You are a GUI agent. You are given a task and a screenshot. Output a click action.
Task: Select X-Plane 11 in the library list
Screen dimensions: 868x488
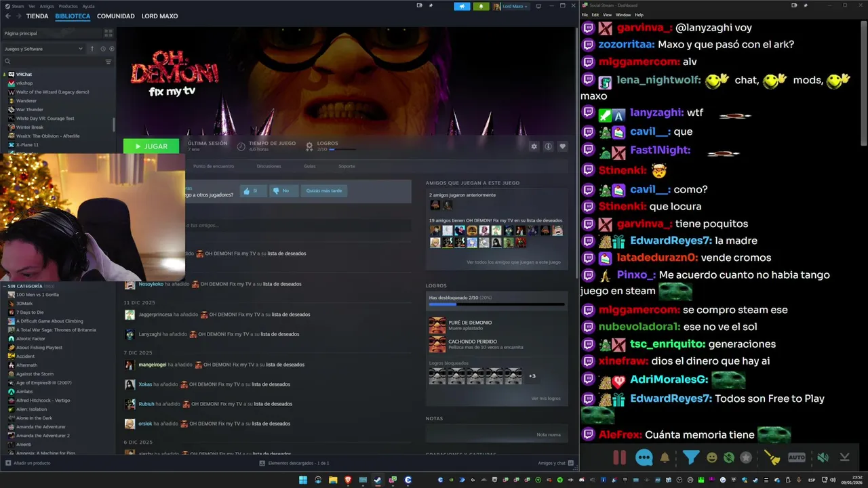click(x=27, y=144)
